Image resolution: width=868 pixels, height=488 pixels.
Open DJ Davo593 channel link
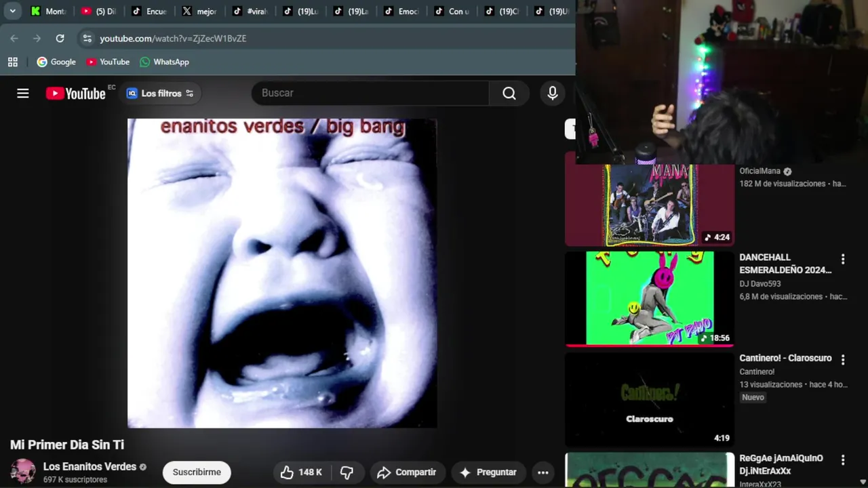pos(760,284)
